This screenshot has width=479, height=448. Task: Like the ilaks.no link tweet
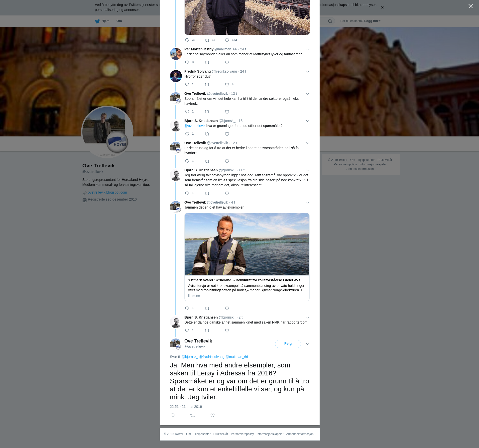[227, 308]
